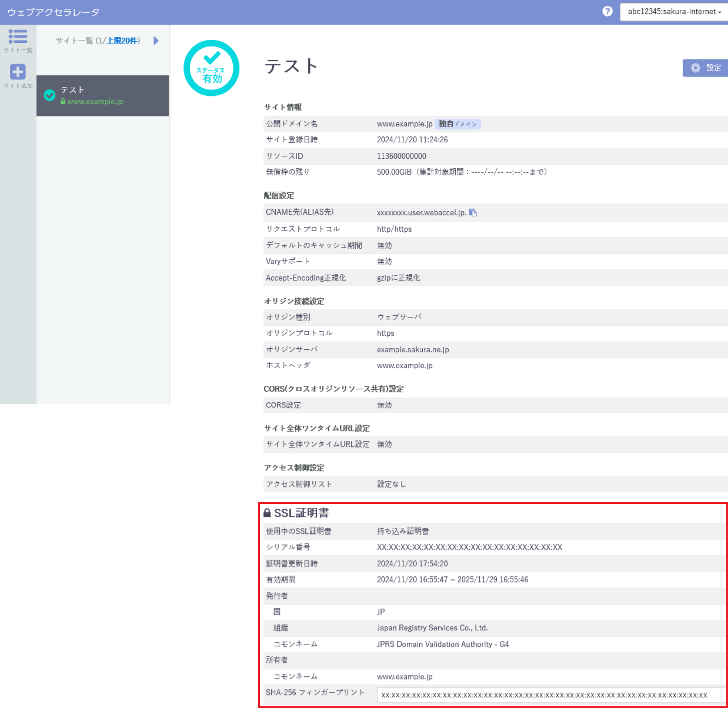Click the ウェブサーバ origin type value
Screen dimensions: 728x708
(x=399, y=317)
